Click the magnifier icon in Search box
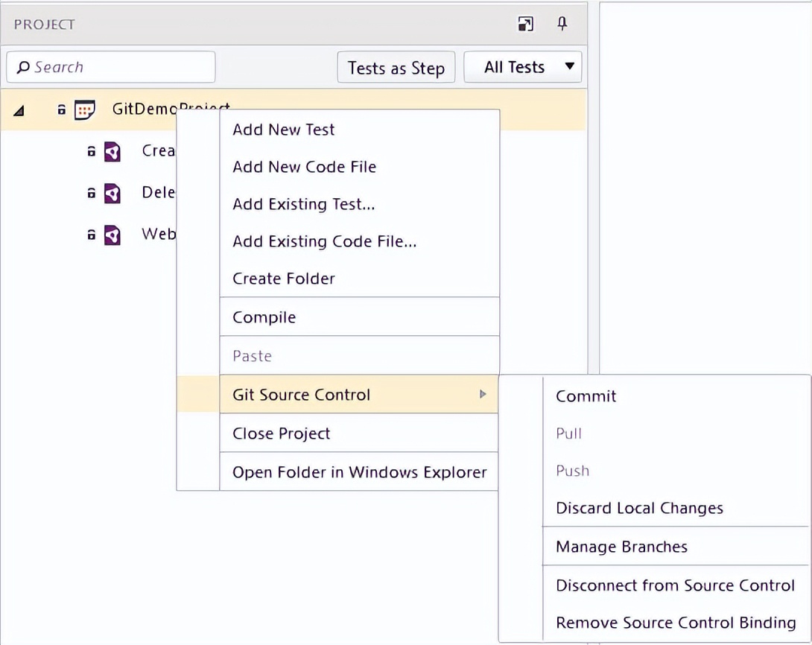Screen dimensions: 812x645 [x=23, y=67]
